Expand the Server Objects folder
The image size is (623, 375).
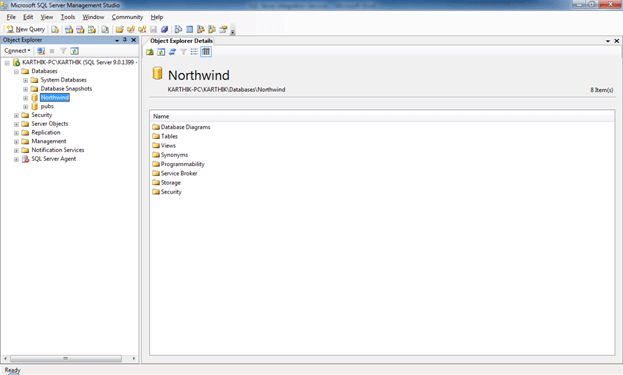(16, 124)
